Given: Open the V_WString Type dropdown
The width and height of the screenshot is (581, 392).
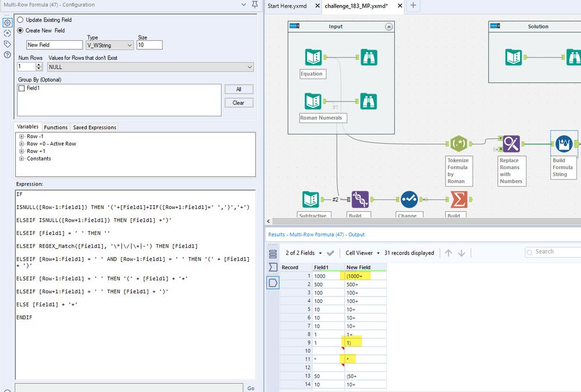Looking at the screenshot, I should point(110,45).
